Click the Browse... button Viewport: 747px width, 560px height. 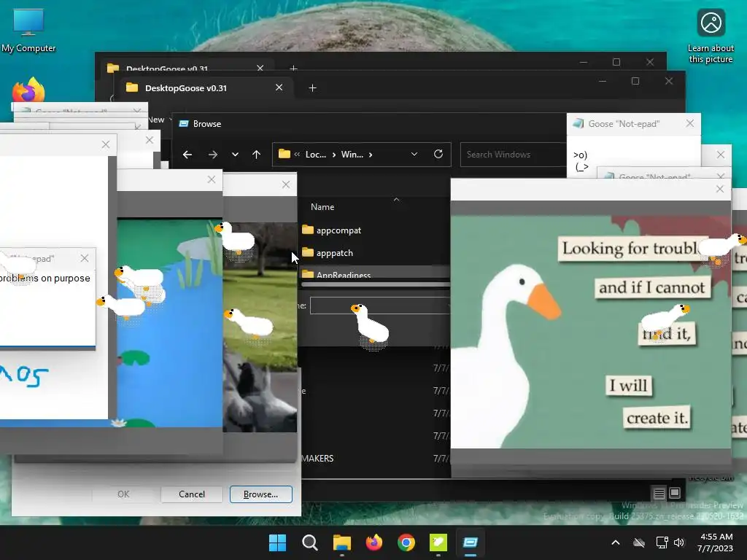260,494
